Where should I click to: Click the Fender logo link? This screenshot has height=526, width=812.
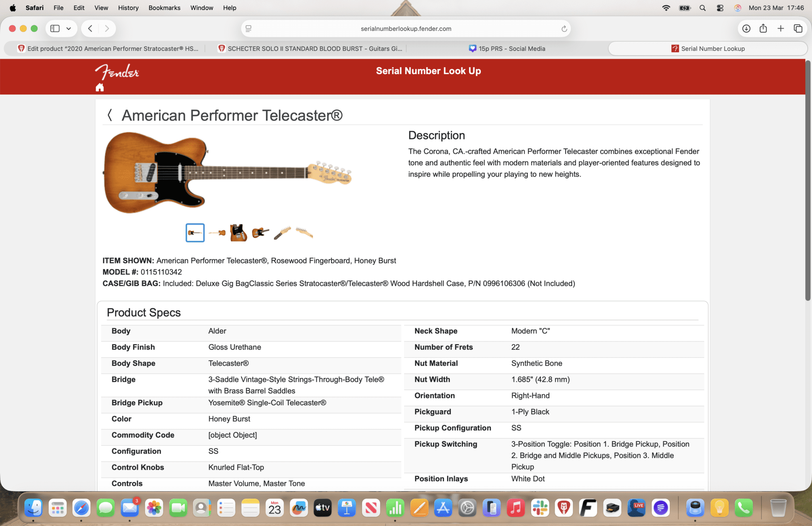click(x=117, y=72)
